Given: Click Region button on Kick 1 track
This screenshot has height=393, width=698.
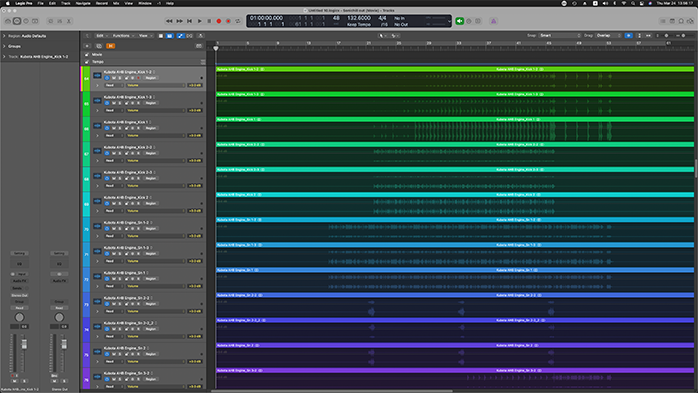Looking at the screenshot, I should [x=151, y=128].
